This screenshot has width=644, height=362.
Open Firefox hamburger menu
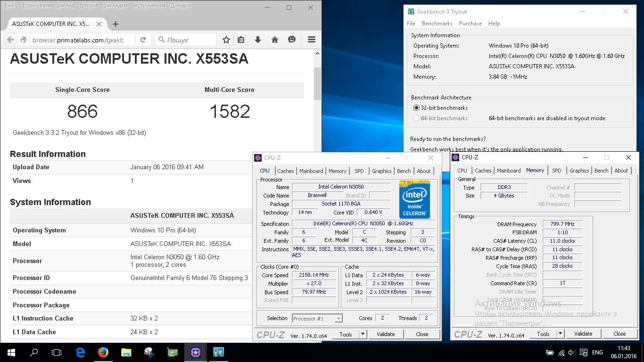tap(312, 40)
